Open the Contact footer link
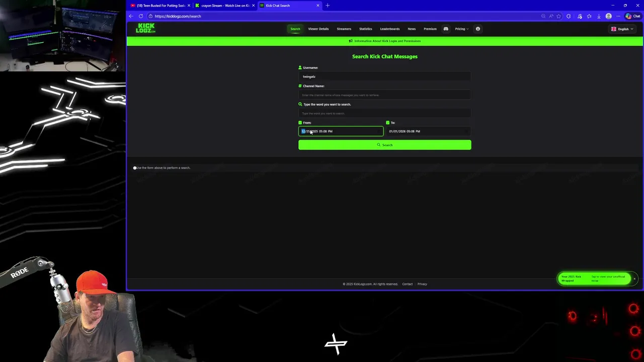The height and width of the screenshot is (362, 644). pyautogui.click(x=408, y=284)
